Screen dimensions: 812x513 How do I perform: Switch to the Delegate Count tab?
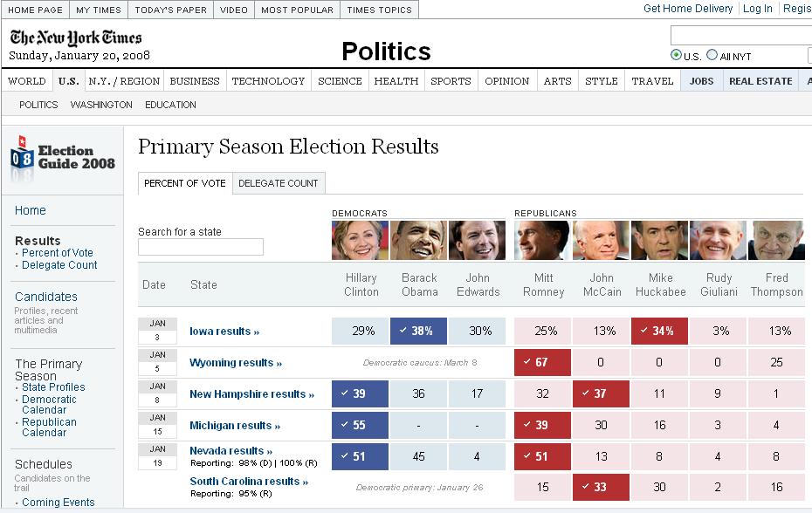tap(279, 183)
